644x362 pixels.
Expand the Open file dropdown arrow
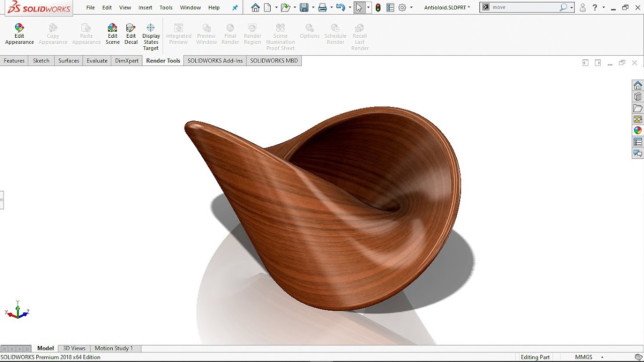point(294,8)
